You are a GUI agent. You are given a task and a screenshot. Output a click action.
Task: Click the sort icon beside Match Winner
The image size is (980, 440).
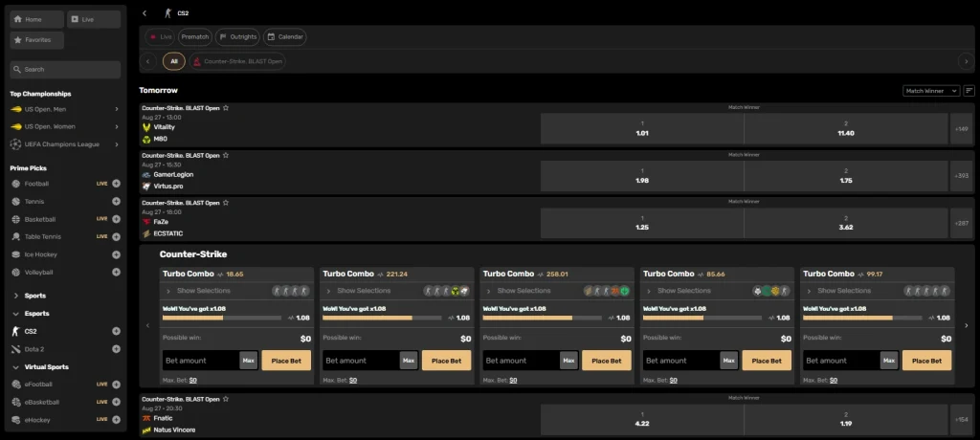969,91
